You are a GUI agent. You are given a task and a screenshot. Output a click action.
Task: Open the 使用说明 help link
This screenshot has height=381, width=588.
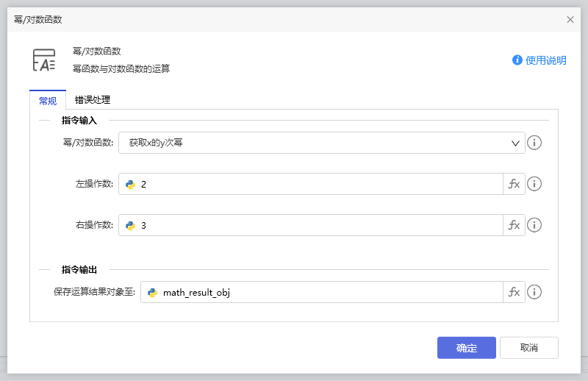tap(539, 60)
